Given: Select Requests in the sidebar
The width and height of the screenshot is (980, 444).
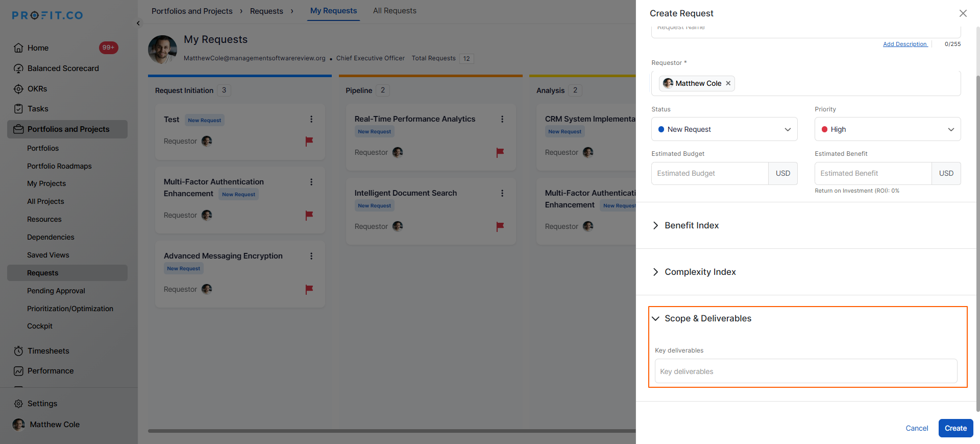Looking at the screenshot, I should 67,273.
